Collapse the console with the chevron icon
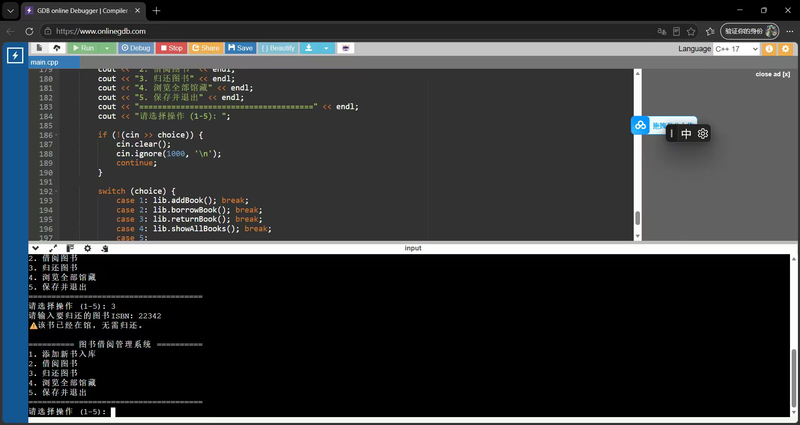 (35, 248)
